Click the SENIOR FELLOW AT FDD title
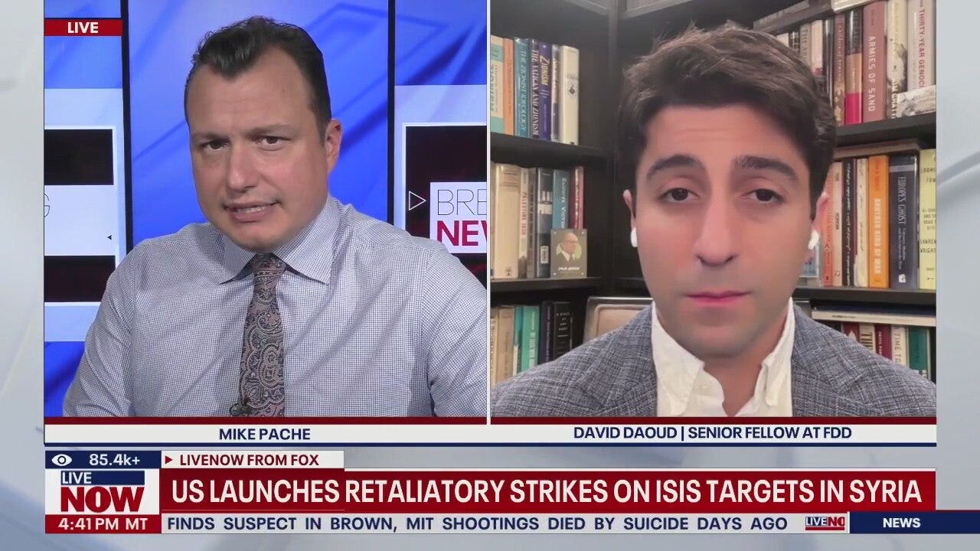Screen dimensions: 980x551 click(x=769, y=434)
